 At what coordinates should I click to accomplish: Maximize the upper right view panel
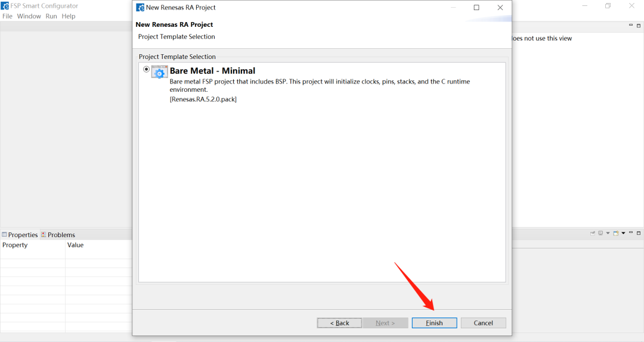[x=639, y=25]
